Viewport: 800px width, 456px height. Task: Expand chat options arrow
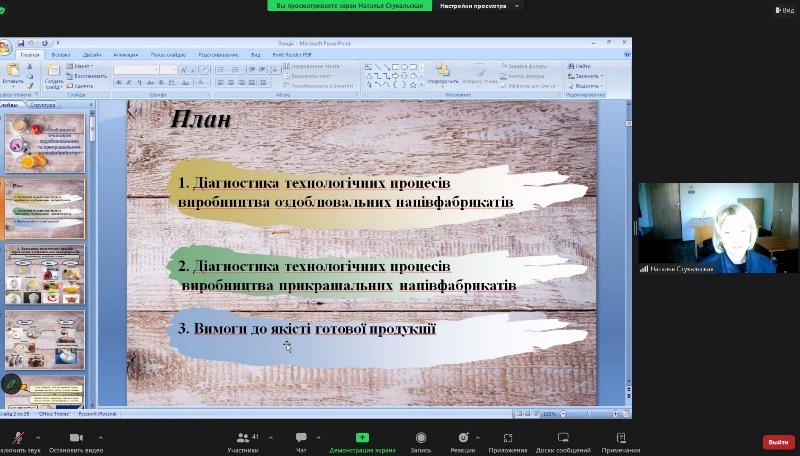pyautogui.click(x=318, y=437)
